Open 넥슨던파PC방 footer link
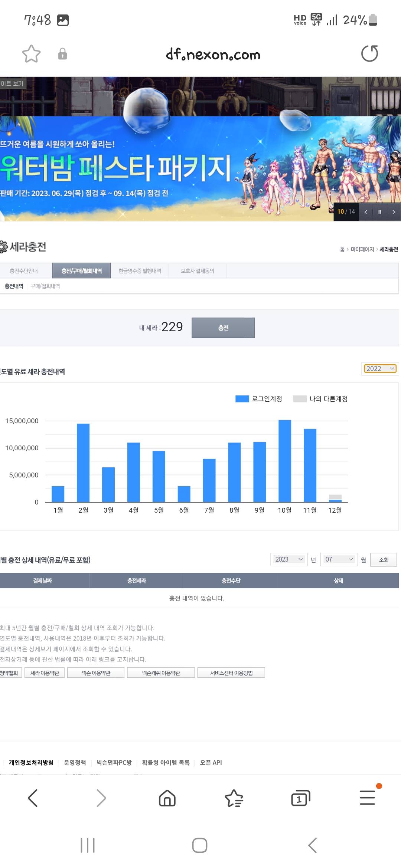The image size is (401, 868). tap(114, 763)
